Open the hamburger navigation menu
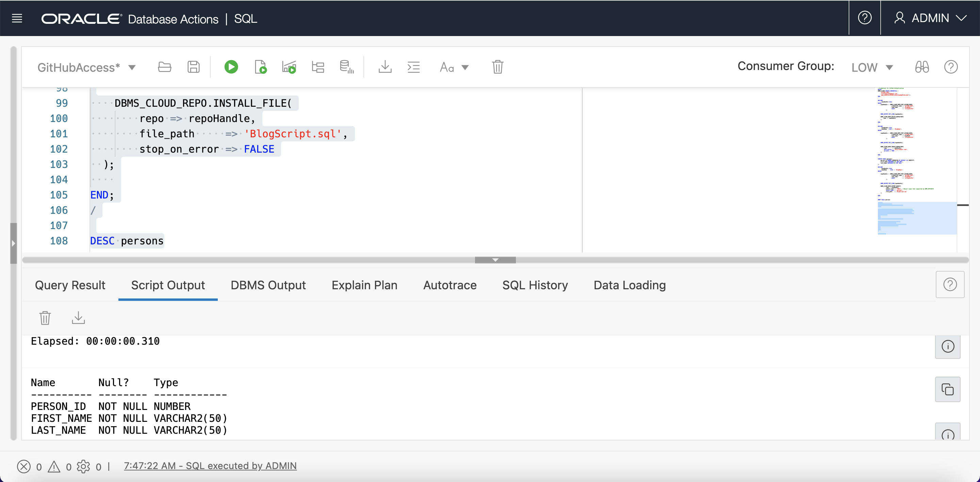Screen dimensions: 980x482 pyautogui.click(x=17, y=18)
